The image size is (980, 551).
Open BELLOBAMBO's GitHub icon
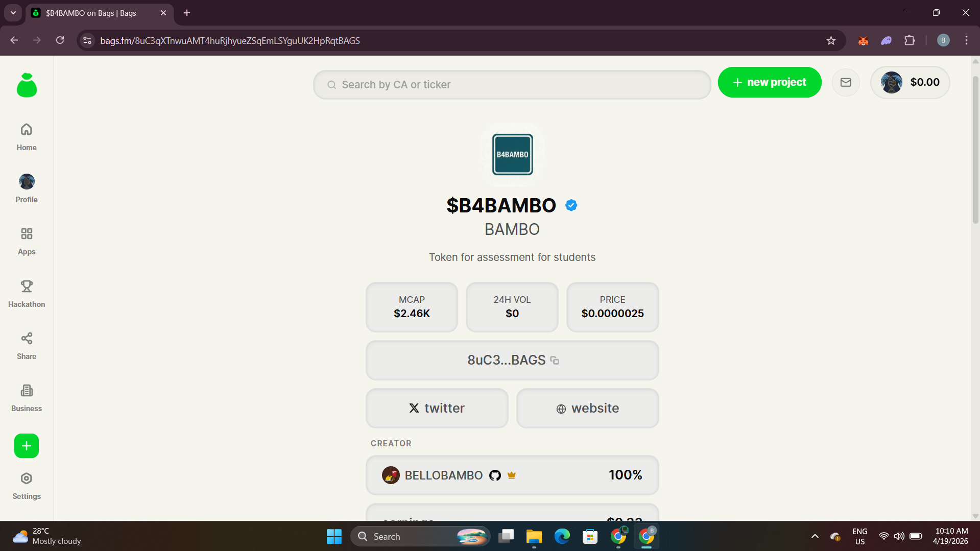click(495, 475)
